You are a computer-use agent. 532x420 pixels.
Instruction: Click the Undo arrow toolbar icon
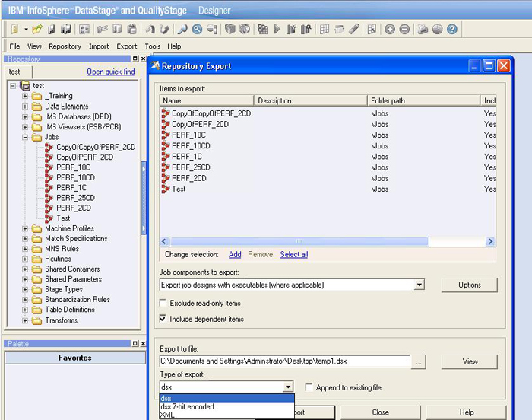coord(150,29)
